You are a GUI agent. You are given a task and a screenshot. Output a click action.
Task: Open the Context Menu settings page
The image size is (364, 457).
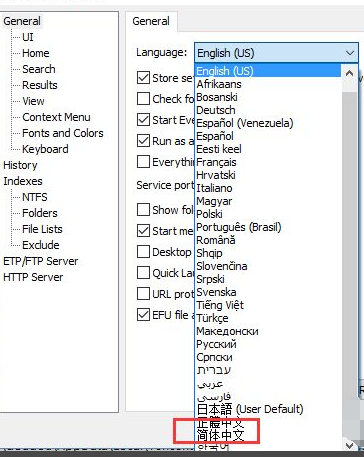point(56,117)
